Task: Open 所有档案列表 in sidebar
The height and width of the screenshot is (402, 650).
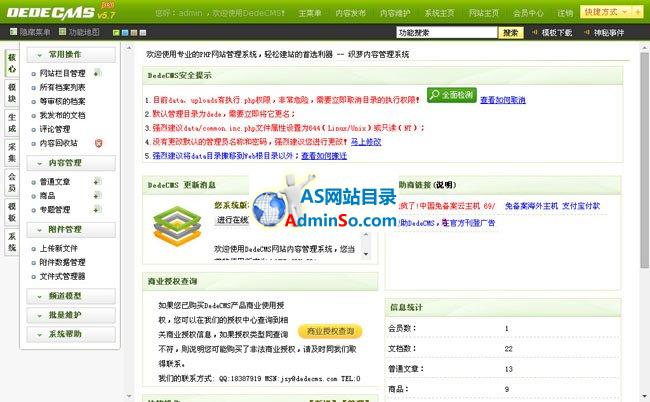Action: [62, 87]
